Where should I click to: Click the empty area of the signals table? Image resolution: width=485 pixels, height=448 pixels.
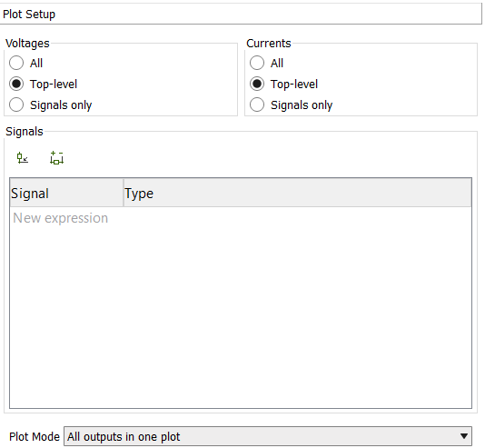pyautogui.click(x=241, y=317)
